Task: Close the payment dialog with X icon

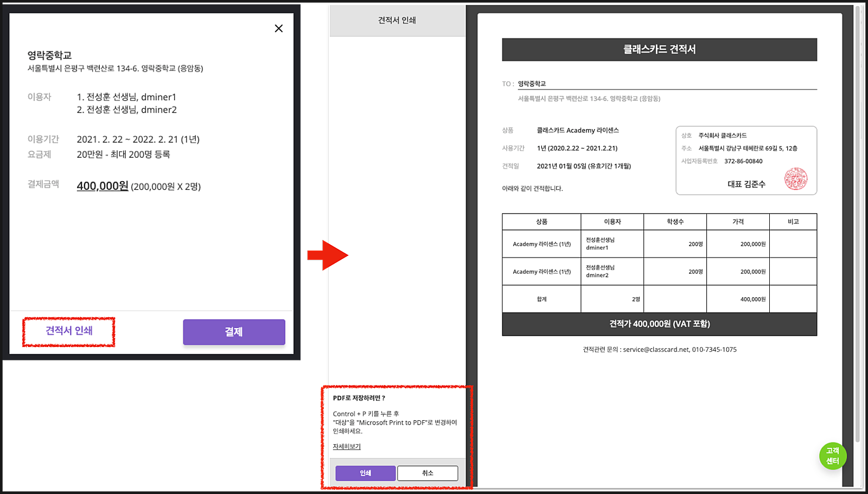Action: [278, 28]
